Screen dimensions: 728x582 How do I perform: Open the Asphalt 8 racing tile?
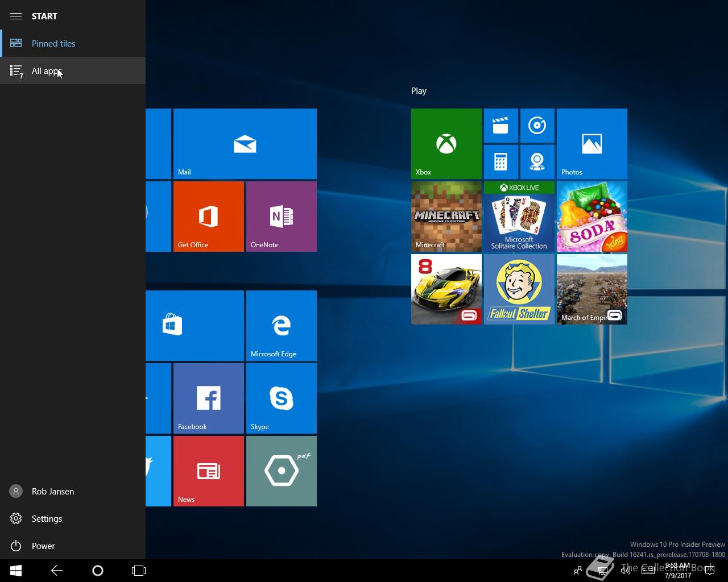[446, 289]
